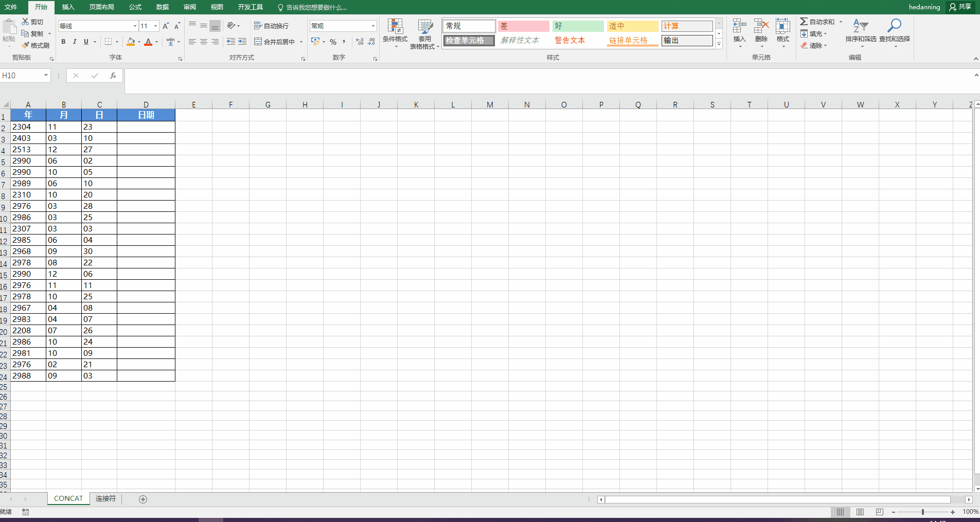The image size is (980, 522).
Task: Toggle Italic formatting
Action: click(75, 42)
